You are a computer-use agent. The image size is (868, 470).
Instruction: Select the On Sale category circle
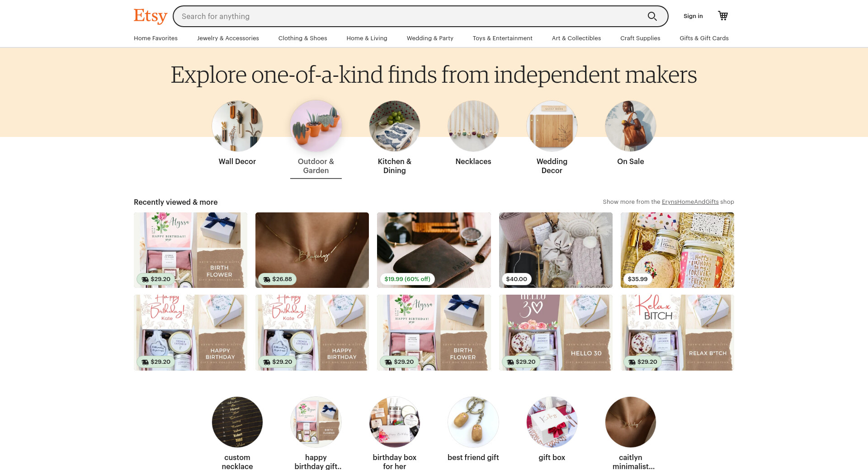pos(631,126)
